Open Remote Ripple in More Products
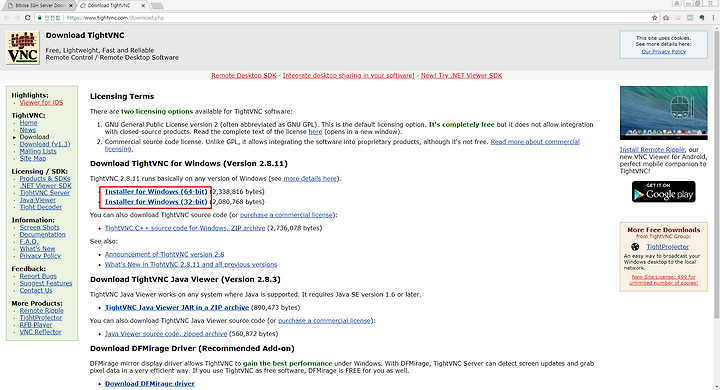The width and height of the screenshot is (720, 390). point(41,311)
